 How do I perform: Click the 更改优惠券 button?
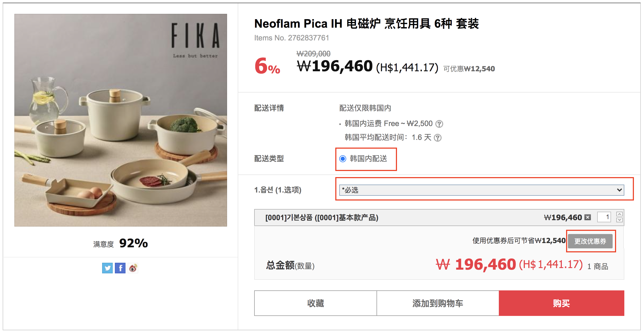pos(590,241)
